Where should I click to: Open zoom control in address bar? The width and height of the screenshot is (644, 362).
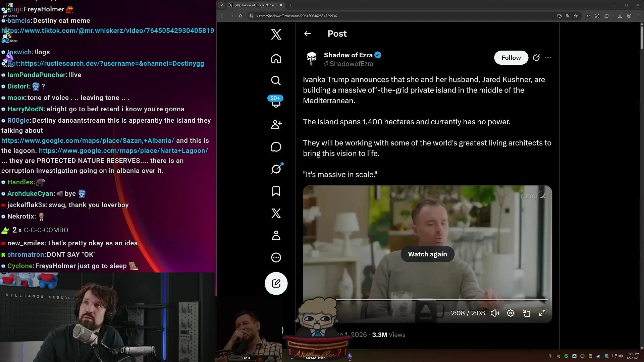click(568, 16)
